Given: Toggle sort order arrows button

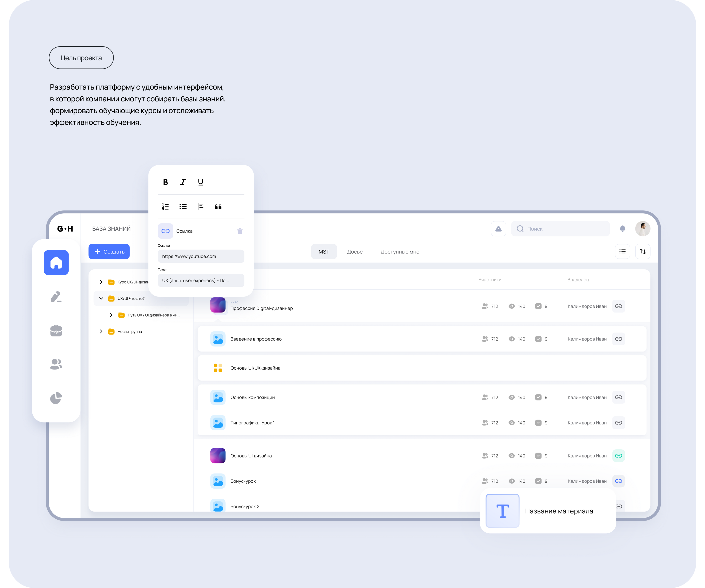Looking at the screenshot, I should click(643, 251).
